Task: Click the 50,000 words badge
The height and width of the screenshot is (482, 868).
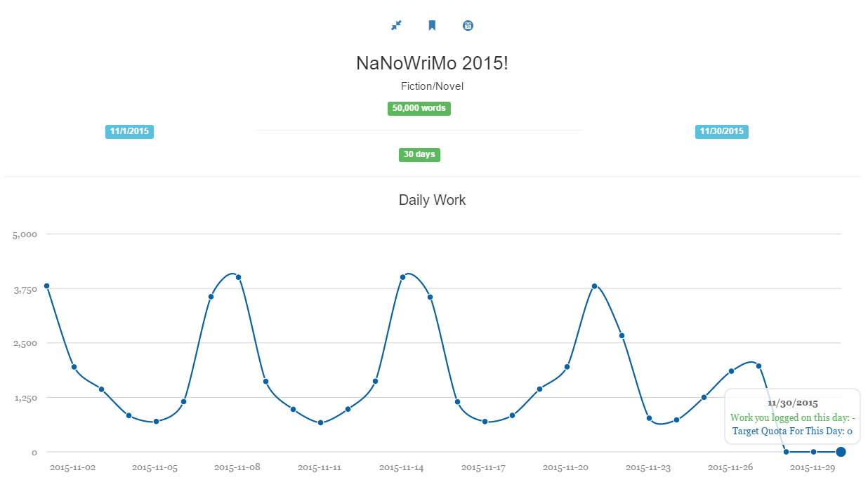Action: click(x=419, y=108)
